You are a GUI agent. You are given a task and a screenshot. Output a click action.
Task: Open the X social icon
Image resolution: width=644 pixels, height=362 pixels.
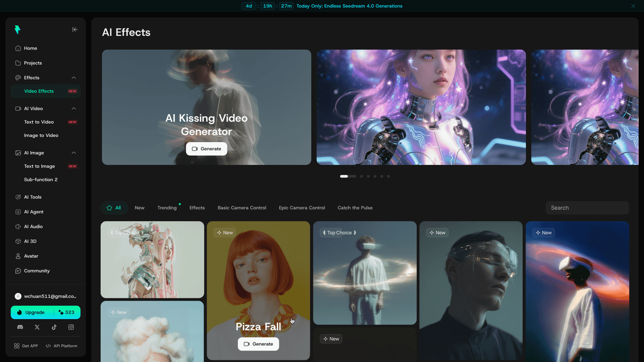37,327
